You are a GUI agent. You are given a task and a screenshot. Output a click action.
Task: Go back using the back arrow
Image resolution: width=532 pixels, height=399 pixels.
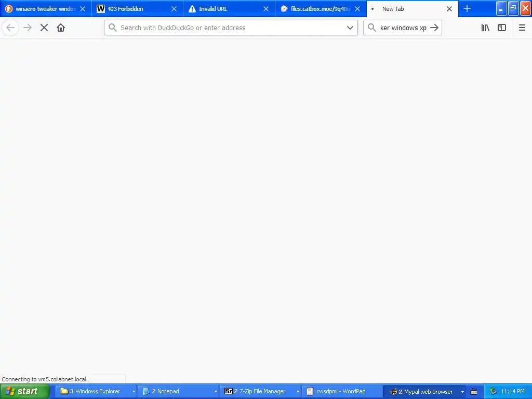[10, 28]
